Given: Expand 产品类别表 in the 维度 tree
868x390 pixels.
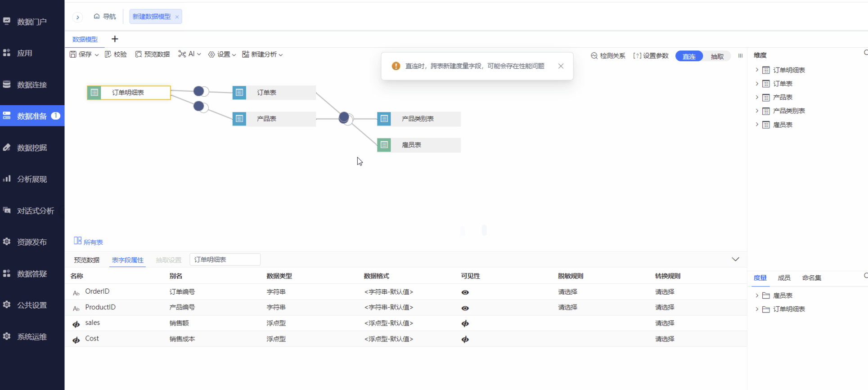Looking at the screenshot, I should (x=757, y=111).
